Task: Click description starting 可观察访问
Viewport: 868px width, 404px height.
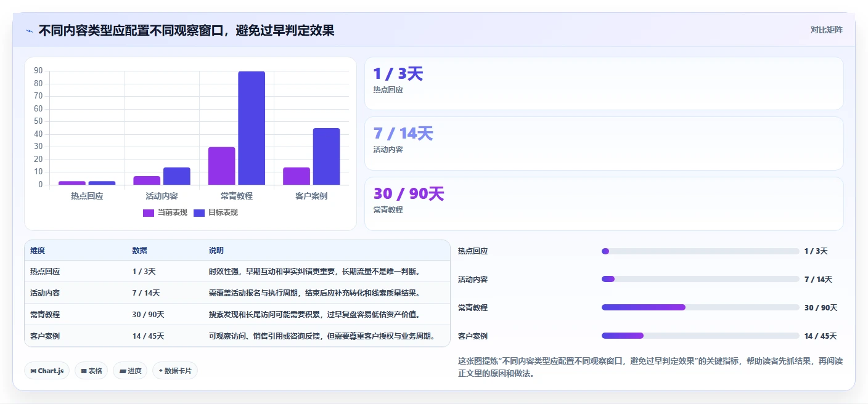Action: tap(322, 336)
